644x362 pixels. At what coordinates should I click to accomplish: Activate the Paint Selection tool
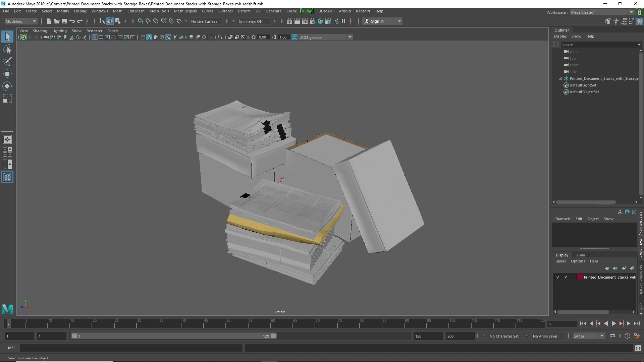point(7,61)
